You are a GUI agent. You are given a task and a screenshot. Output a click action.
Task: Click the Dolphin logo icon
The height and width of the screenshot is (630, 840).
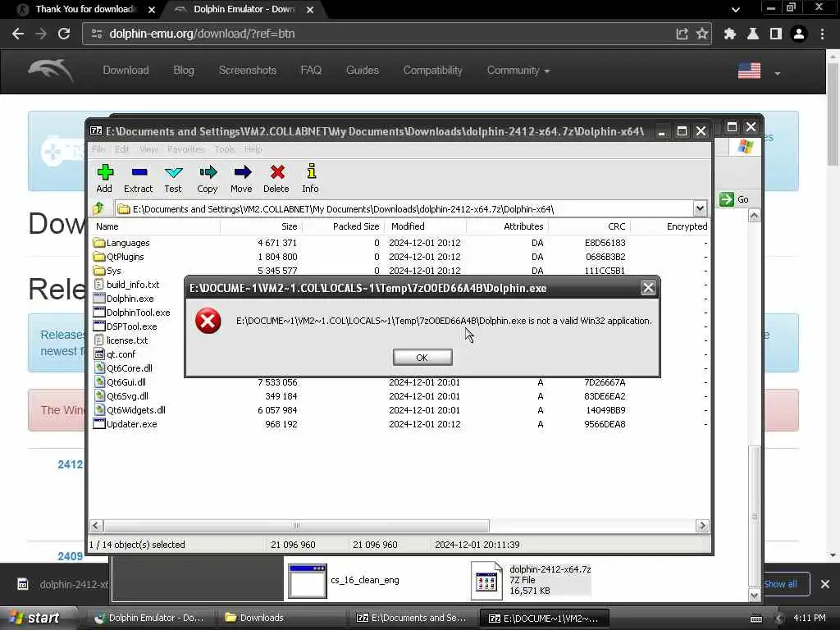[51, 71]
